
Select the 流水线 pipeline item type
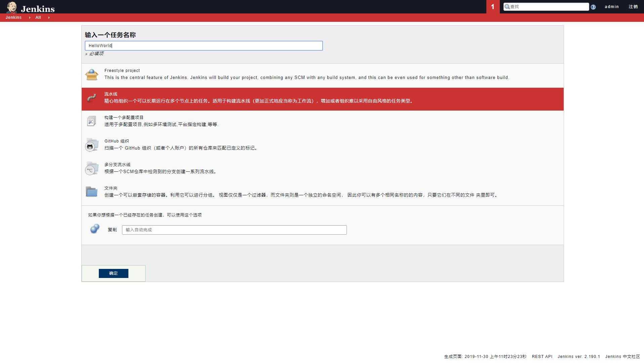[x=323, y=99]
